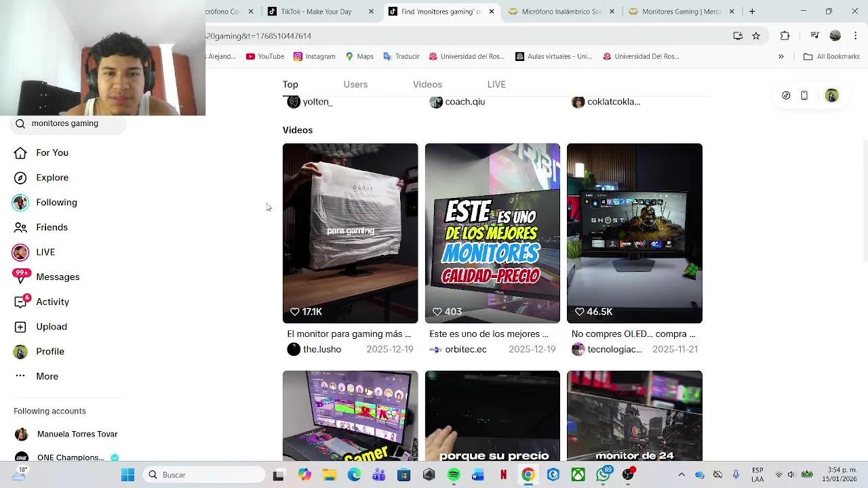Open Chrome profile avatar
868x488 pixels.
click(x=835, y=36)
